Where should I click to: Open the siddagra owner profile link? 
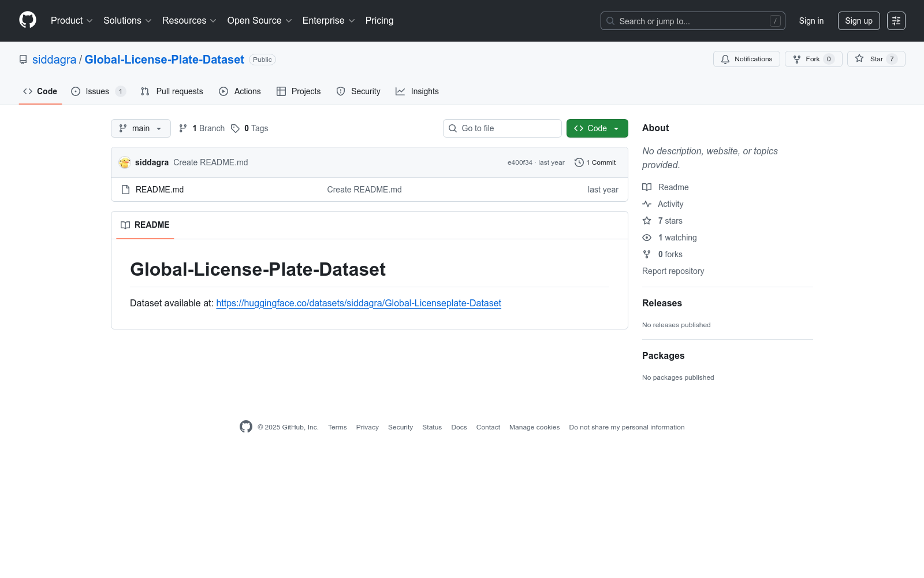tap(54, 60)
